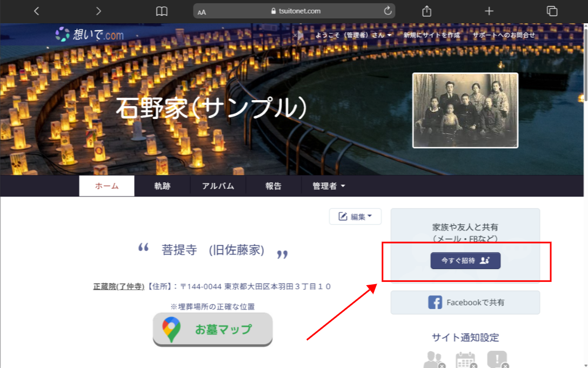Expand the ようこそ（管理者）さん user menu
588x368 pixels.
353,35
